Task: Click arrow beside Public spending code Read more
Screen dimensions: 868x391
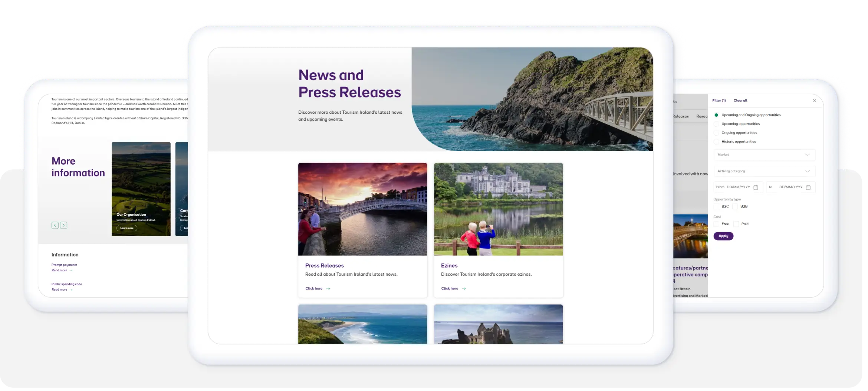Action: (x=71, y=290)
